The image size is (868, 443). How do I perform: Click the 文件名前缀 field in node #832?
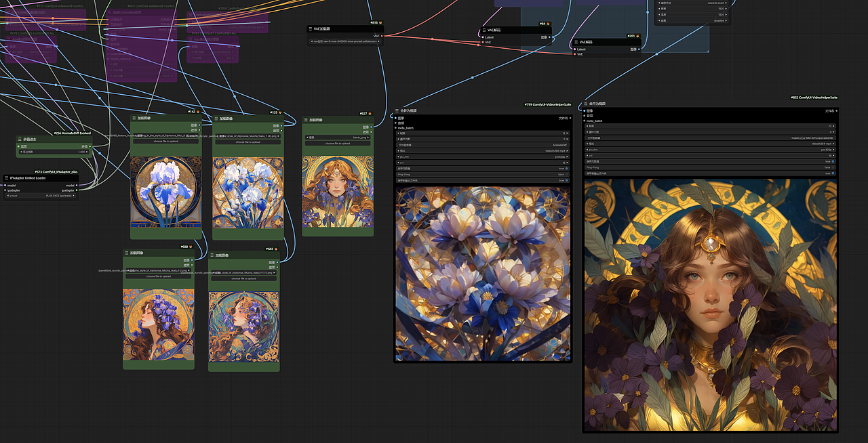pos(710,138)
